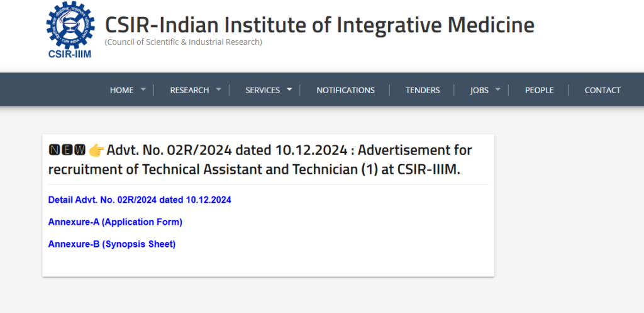Navigate to TENDERS
The image size is (644, 313).
(x=423, y=90)
